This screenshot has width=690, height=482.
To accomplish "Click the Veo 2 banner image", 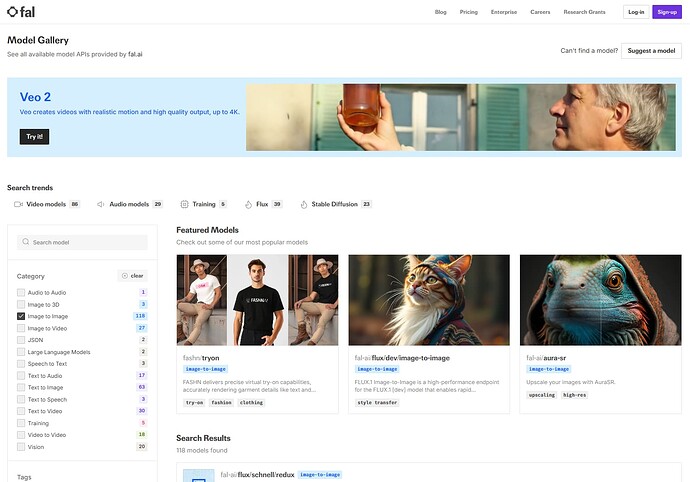I will click(461, 117).
